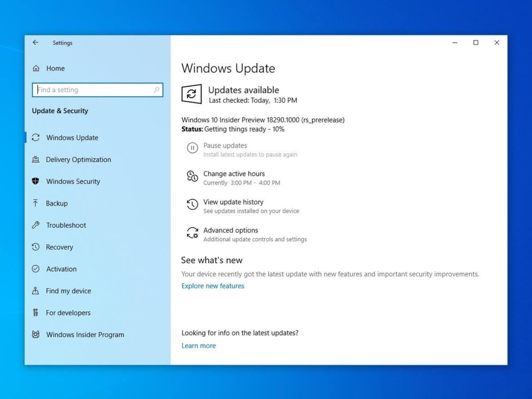This screenshot has width=532, height=399.
Task: Click the back arrow in Settings
Action: [x=36, y=43]
